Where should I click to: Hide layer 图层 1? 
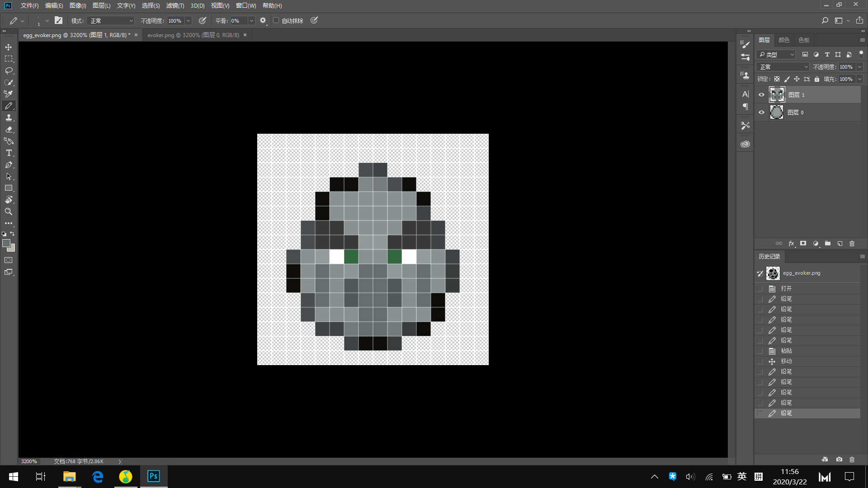tap(761, 95)
